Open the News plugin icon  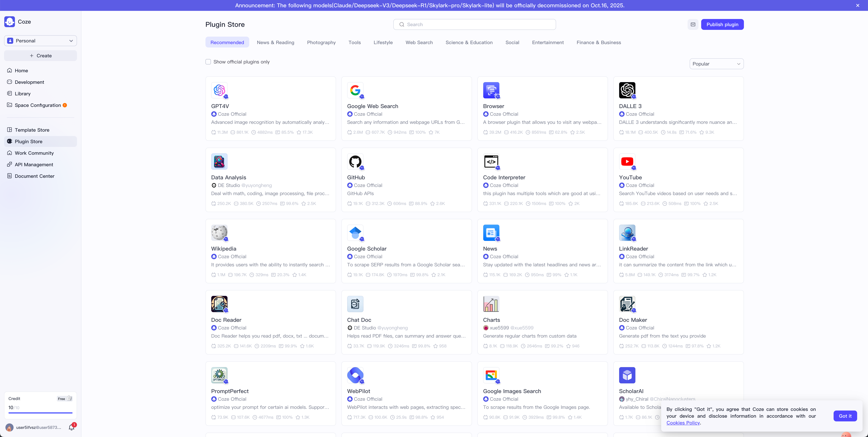[491, 233]
